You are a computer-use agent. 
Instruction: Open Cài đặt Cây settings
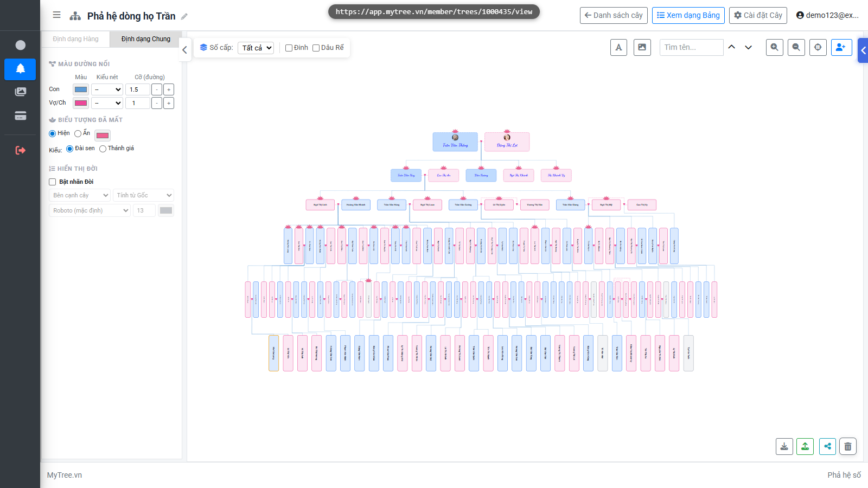point(758,15)
